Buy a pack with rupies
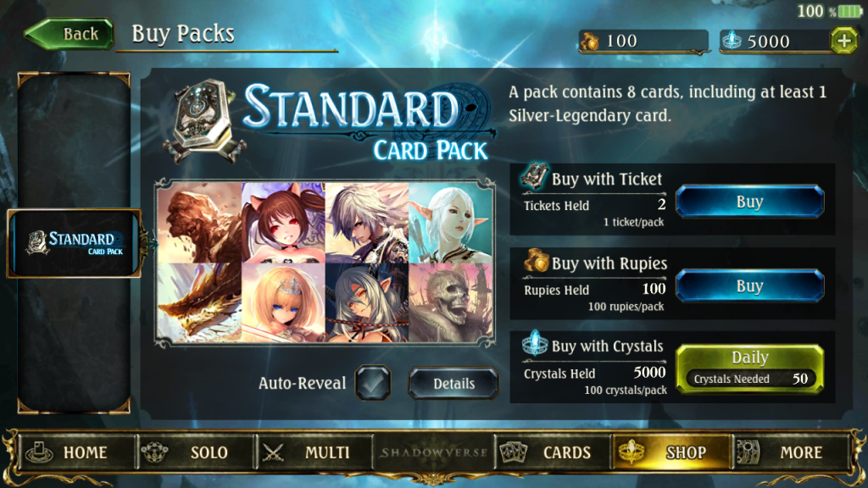 tap(749, 286)
